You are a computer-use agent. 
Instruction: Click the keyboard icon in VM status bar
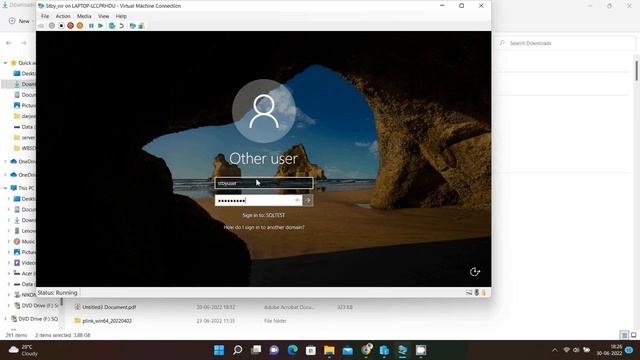(x=469, y=292)
